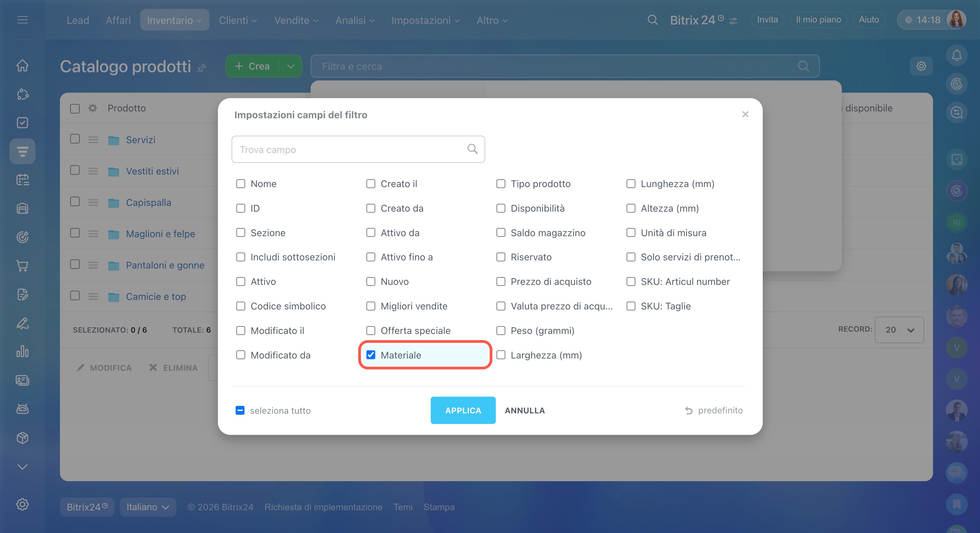
Task: Click the notifications bell icon
Action: pos(956,56)
